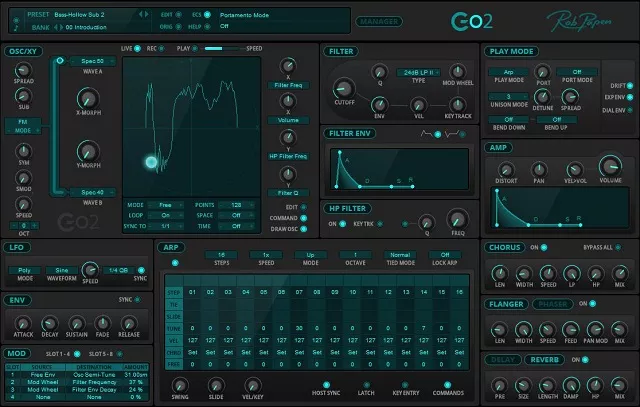Switch to the DELAY tab

pyautogui.click(x=503, y=360)
